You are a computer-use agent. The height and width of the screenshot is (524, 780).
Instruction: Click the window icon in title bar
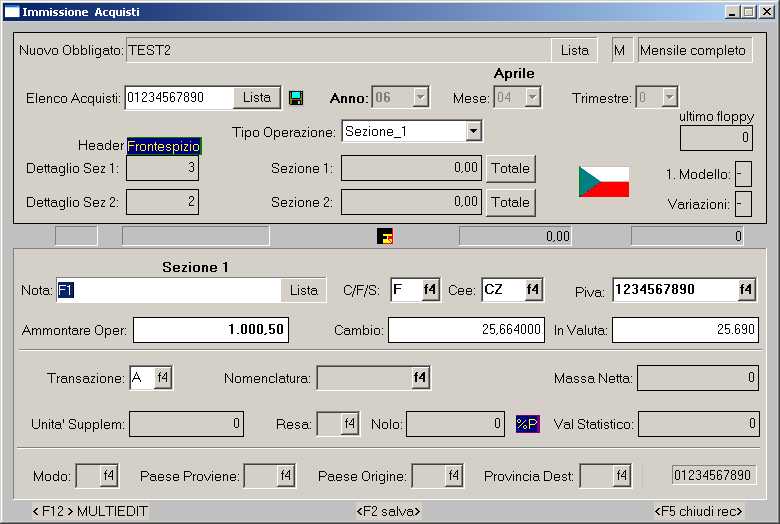tap(11, 12)
